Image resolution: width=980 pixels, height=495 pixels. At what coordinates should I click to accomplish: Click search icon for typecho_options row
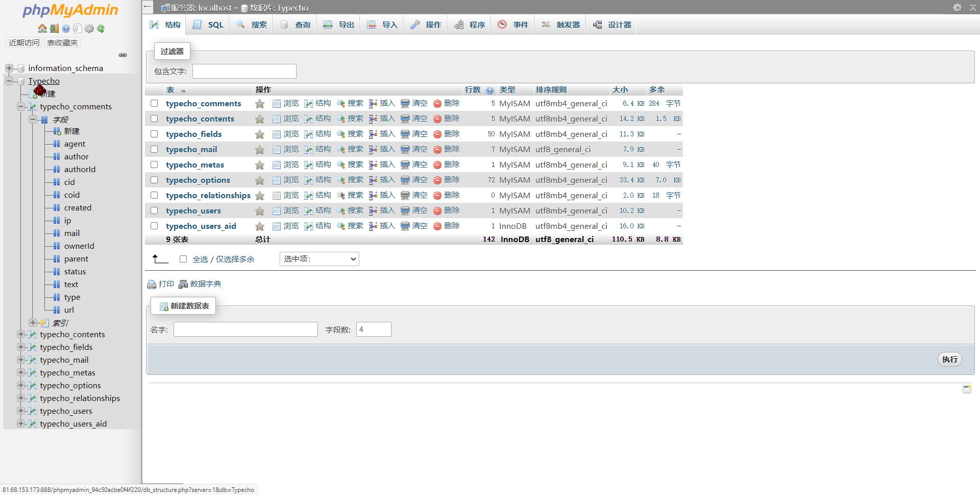point(341,180)
